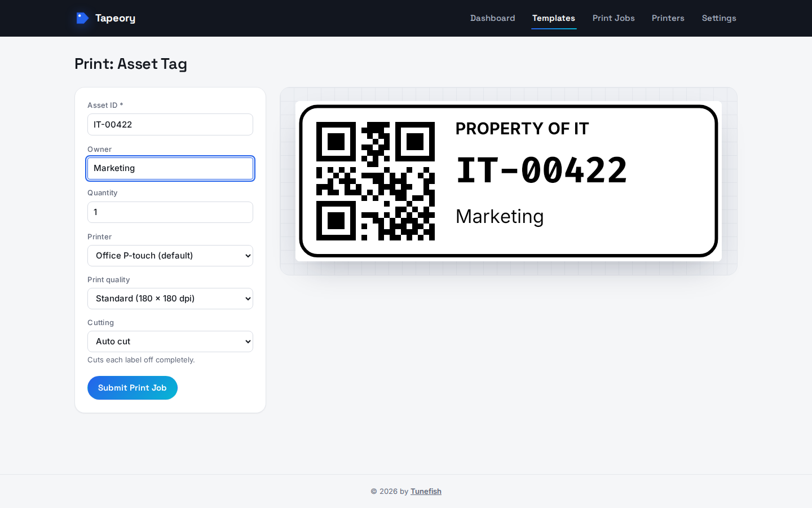
Task: Open the Printer dropdown
Action: (x=170, y=256)
